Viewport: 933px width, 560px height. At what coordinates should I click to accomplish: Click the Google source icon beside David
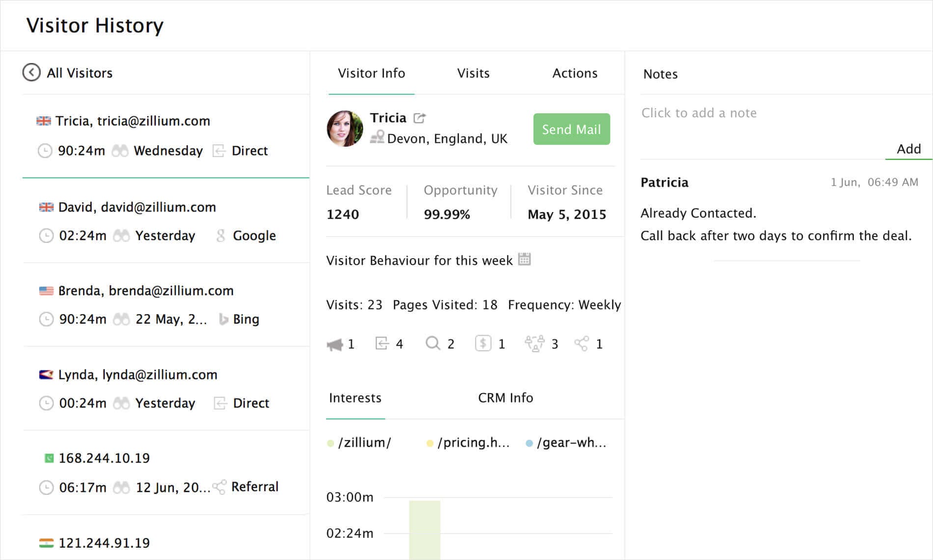[x=220, y=235]
